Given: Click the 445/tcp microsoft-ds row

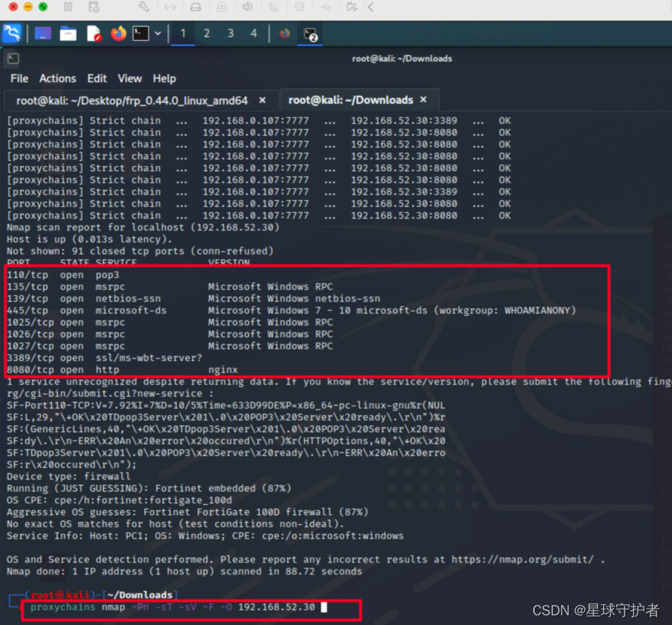Looking at the screenshot, I should [291, 310].
